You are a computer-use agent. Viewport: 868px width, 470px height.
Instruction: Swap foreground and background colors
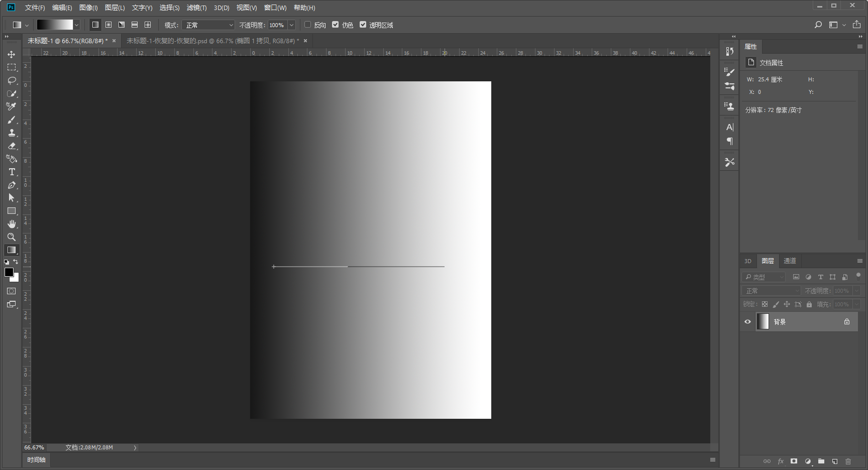coord(16,262)
